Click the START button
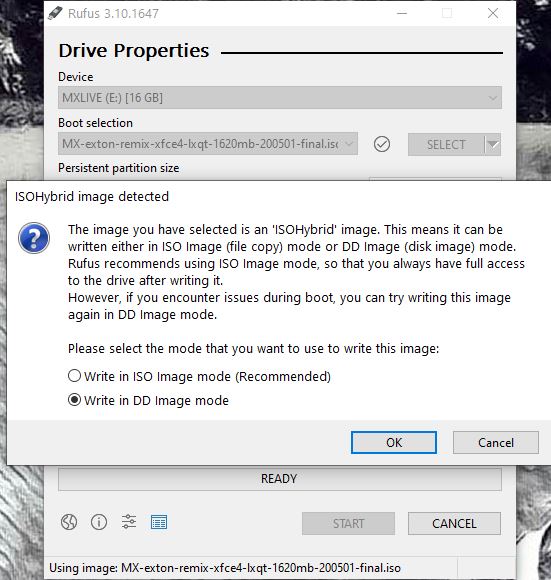 click(348, 523)
